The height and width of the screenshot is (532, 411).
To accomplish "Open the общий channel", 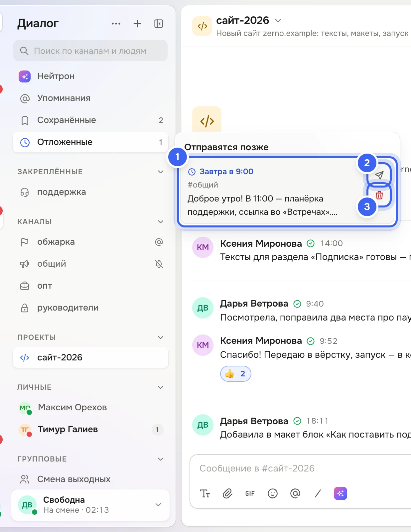I will coord(90,264).
